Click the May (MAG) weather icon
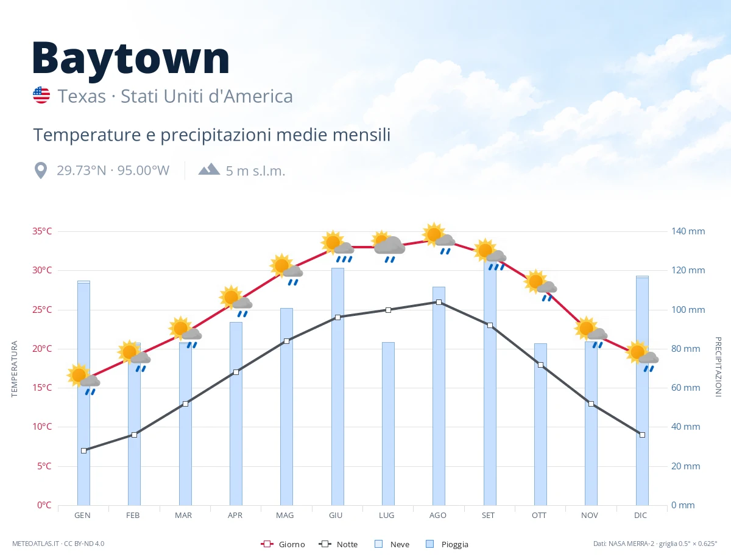 click(x=286, y=269)
